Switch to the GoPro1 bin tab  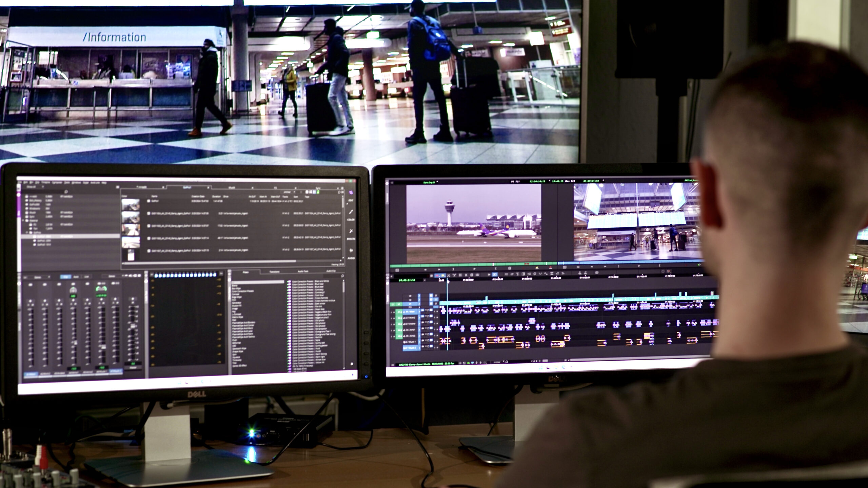pyautogui.click(x=187, y=187)
